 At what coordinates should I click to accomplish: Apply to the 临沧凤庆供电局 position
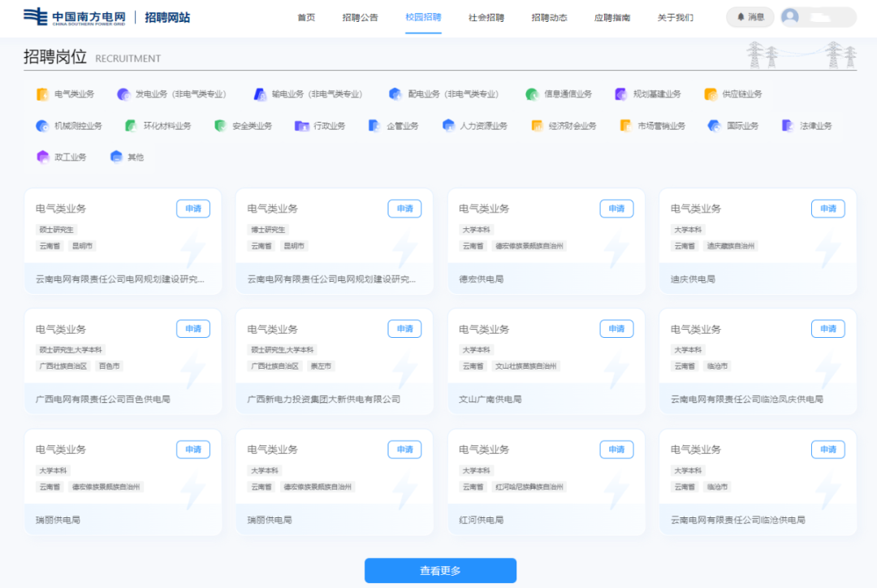(828, 329)
